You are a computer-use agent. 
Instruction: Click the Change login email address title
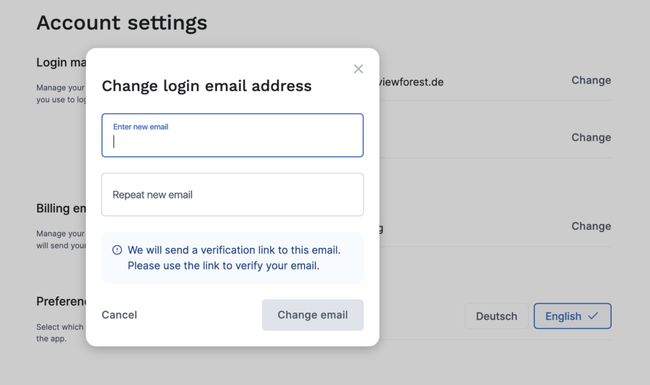click(x=206, y=86)
